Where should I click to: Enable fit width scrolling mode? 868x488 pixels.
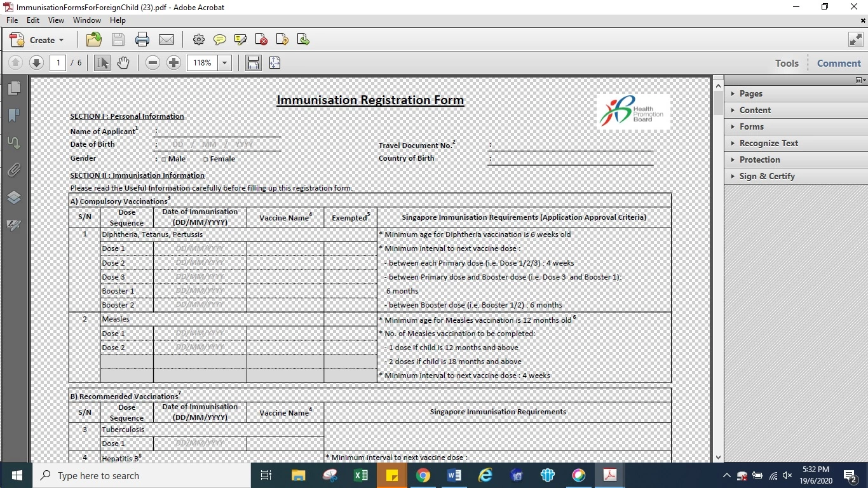[254, 63]
